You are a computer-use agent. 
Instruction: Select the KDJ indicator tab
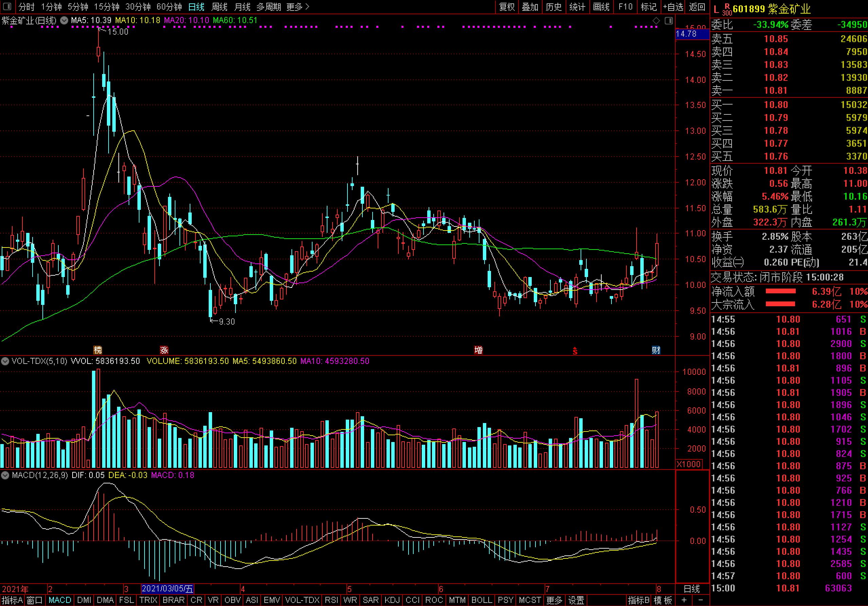point(392,600)
